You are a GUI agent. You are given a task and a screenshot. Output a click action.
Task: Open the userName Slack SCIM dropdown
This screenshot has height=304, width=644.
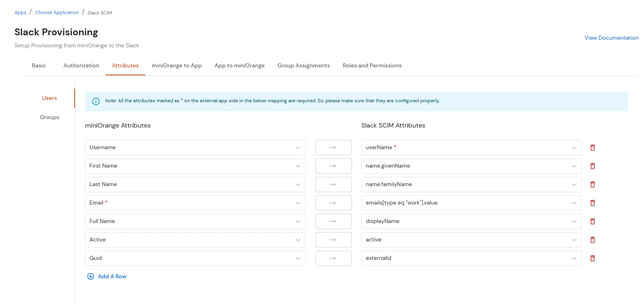471,148
